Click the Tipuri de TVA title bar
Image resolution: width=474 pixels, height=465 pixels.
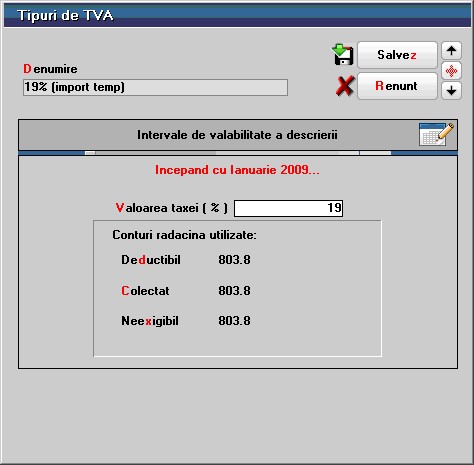tap(237, 16)
